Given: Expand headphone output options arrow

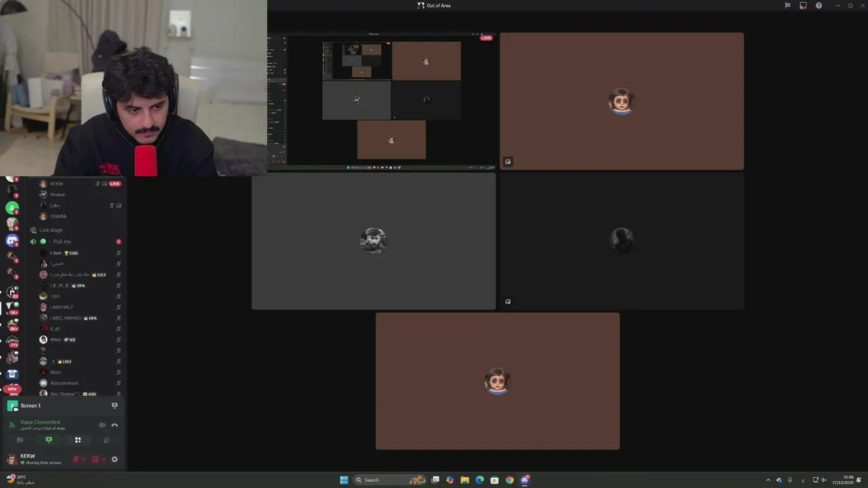Looking at the screenshot, I should [x=103, y=460].
